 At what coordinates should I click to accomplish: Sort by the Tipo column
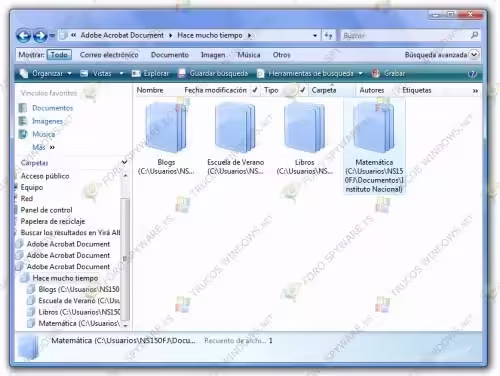click(271, 90)
